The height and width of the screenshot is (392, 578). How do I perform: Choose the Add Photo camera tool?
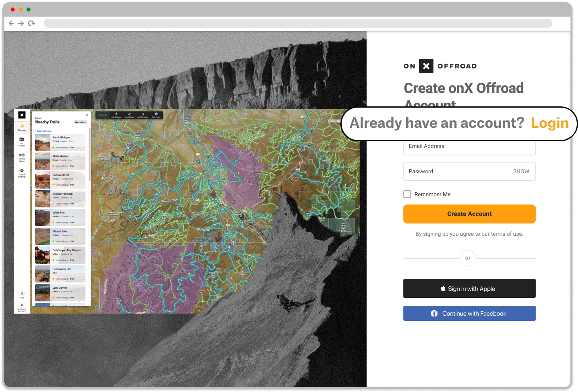pos(156,115)
